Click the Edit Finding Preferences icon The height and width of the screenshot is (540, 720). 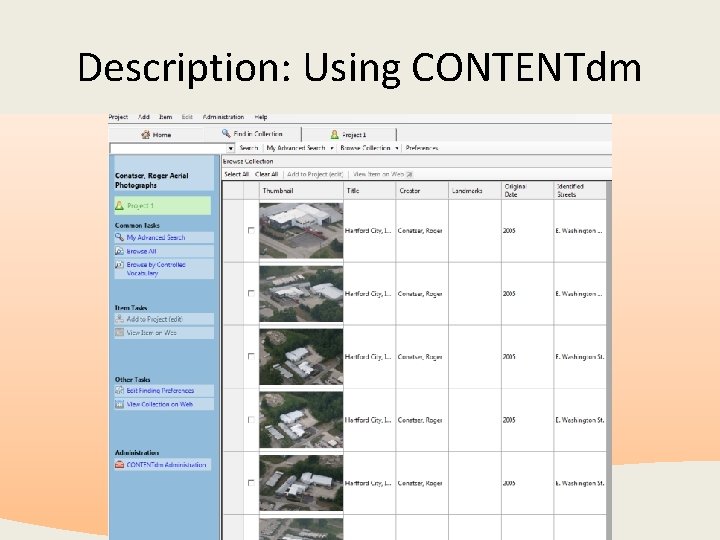point(119,391)
